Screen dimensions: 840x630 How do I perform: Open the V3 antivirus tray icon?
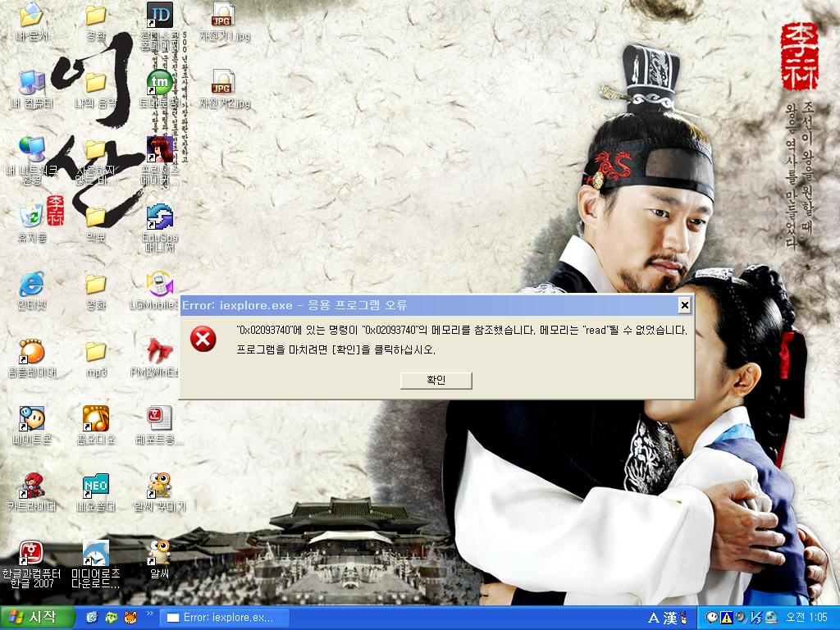pyautogui.click(x=756, y=618)
